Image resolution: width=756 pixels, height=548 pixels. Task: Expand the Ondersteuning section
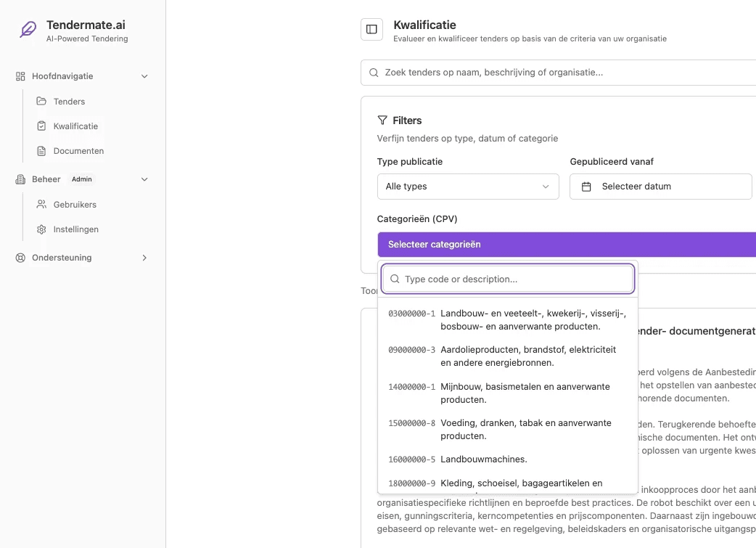[144, 258]
